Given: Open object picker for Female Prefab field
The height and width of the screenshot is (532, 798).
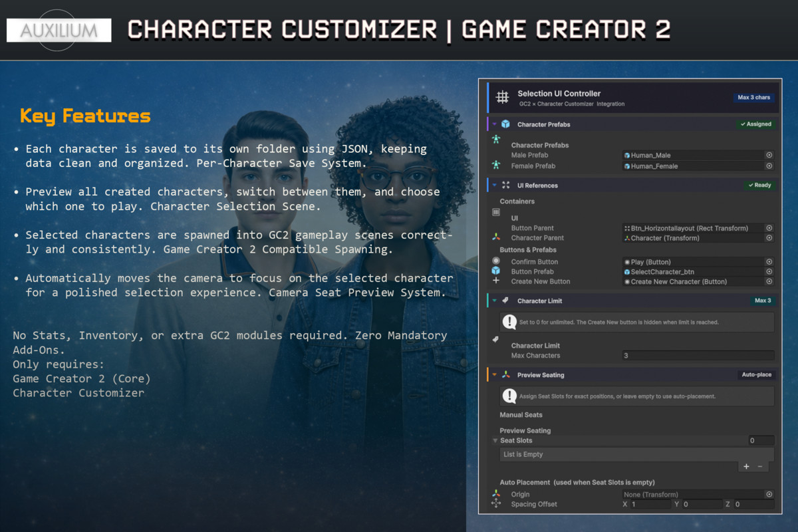Looking at the screenshot, I should 769,166.
